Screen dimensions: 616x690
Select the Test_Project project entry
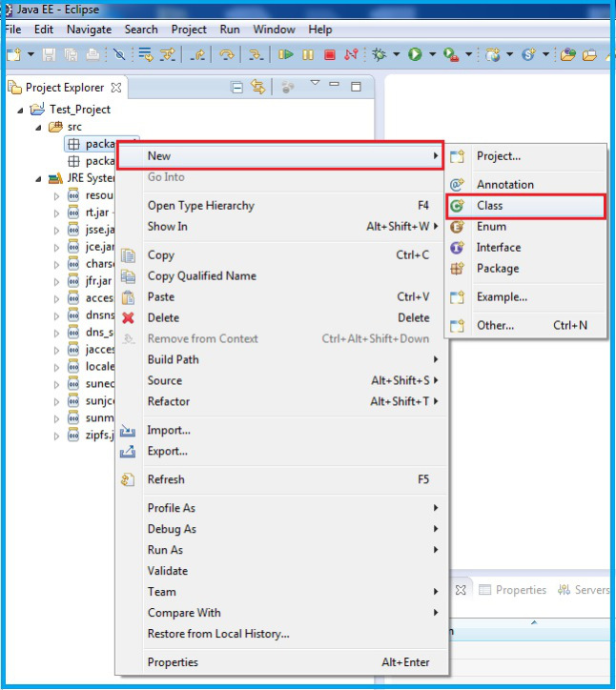coord(80,110)
